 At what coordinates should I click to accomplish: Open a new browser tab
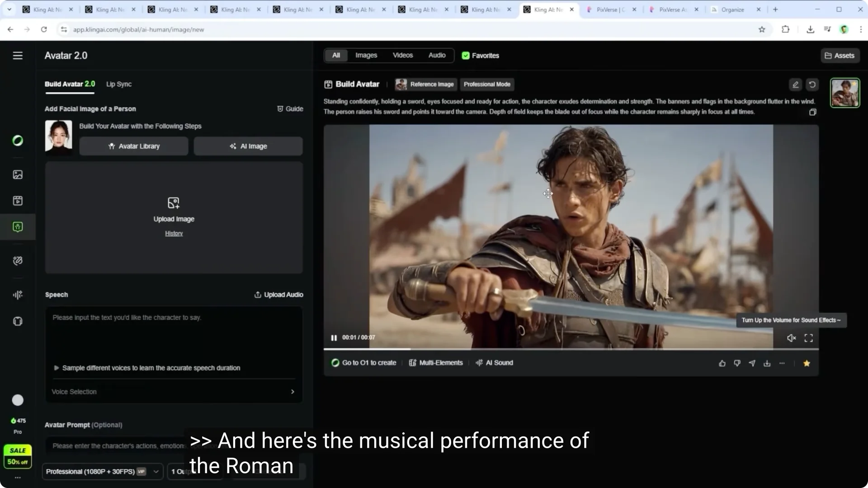775,9
